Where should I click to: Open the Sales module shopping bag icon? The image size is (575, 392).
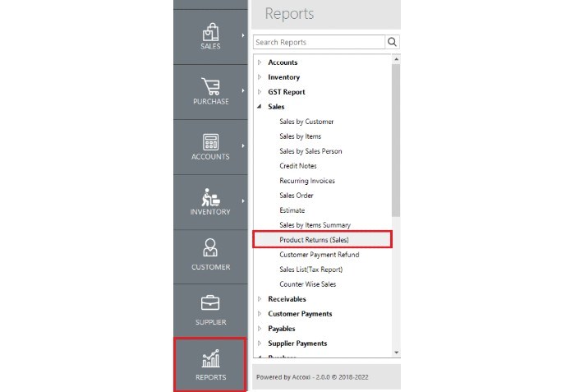pos(210,31)
